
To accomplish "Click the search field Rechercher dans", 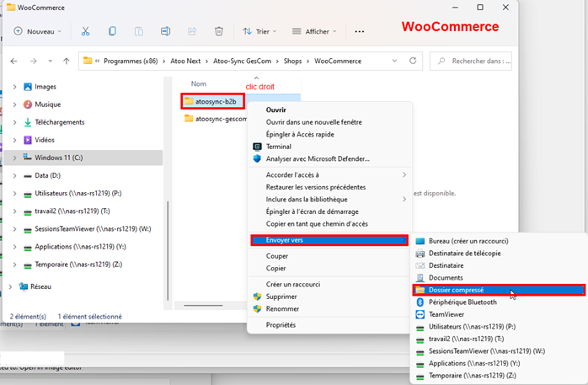I will coord(471,61).
